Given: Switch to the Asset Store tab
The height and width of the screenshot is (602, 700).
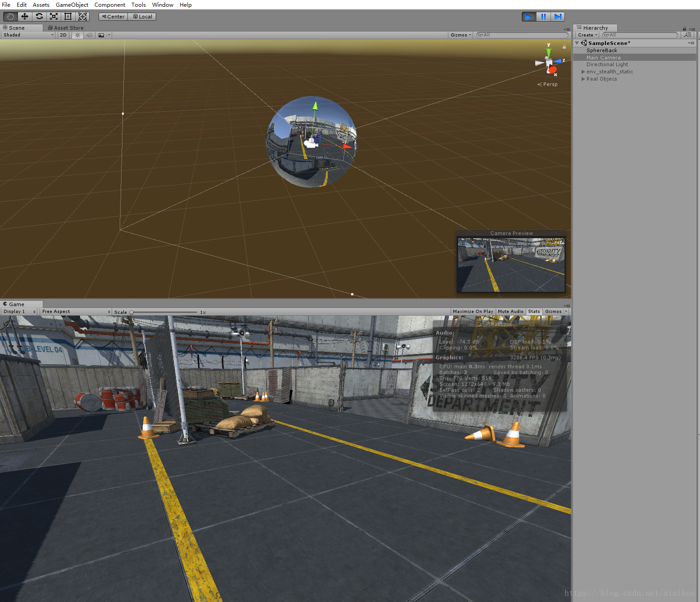Looking at the screenshot, I should click(x=66, y=28).
